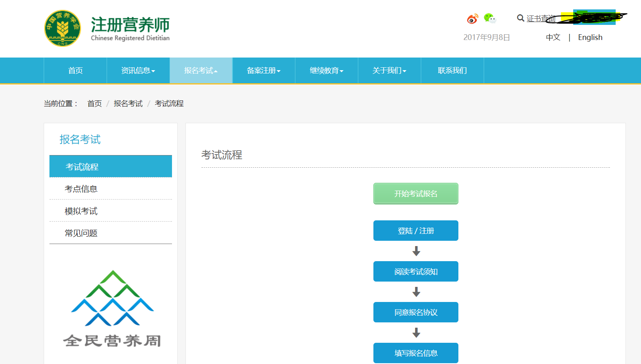Select 考试流程 in the sidebar

point(111,166)
